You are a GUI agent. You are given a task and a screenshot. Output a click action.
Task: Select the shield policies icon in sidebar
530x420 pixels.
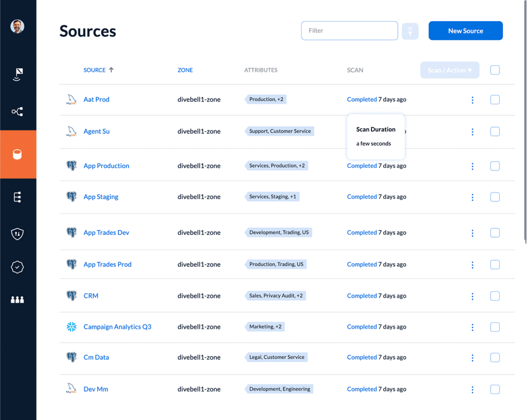point(18,234)
